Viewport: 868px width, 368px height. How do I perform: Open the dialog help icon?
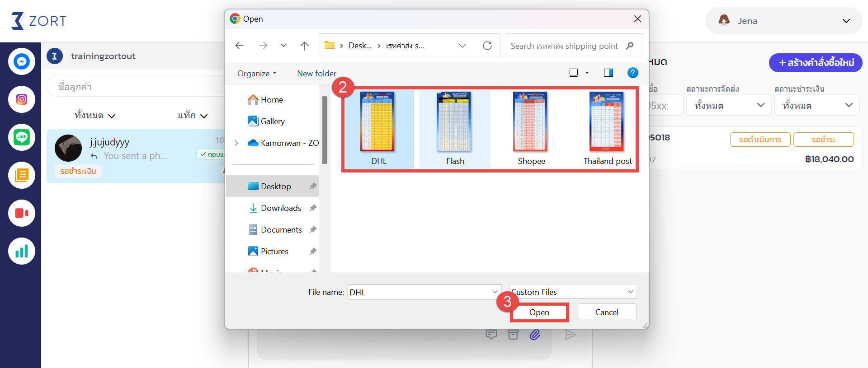[633, 73]
